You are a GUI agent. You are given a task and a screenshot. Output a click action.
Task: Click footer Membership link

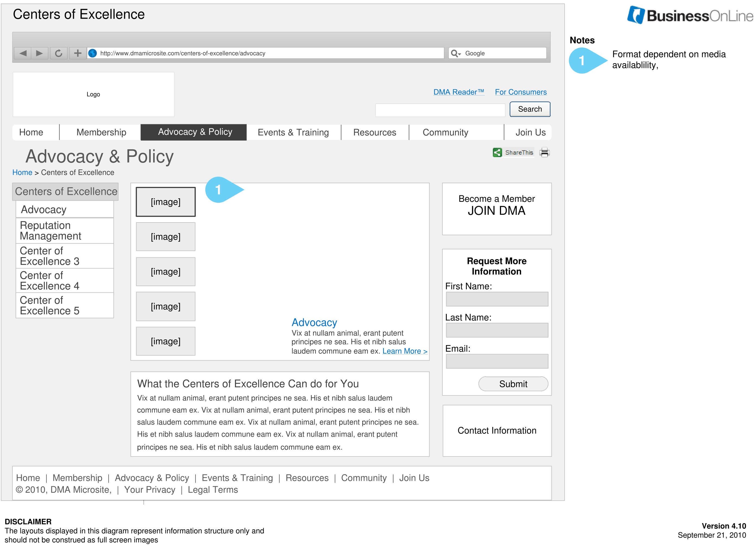pyautogui.click(x=77, y=478)
